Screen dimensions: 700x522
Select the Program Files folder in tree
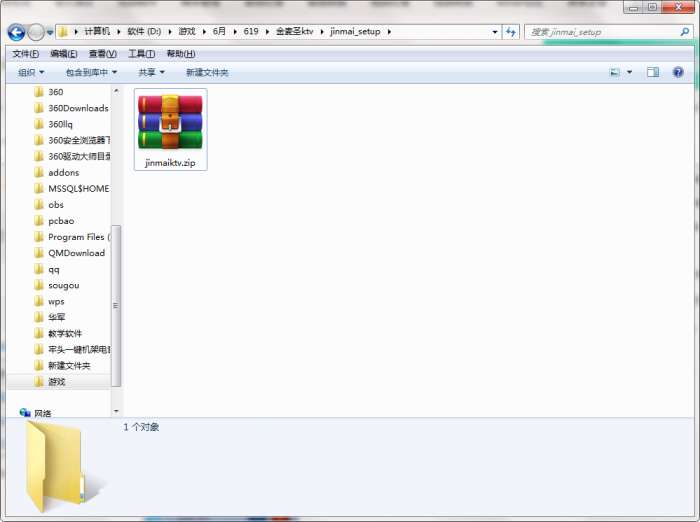tap(79, 237)
